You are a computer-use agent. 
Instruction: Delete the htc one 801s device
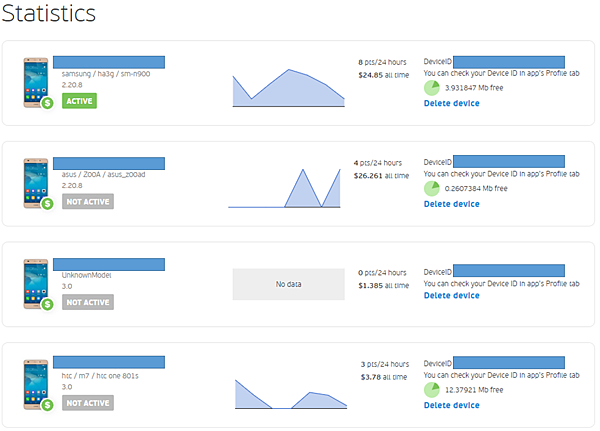[452, 405]
